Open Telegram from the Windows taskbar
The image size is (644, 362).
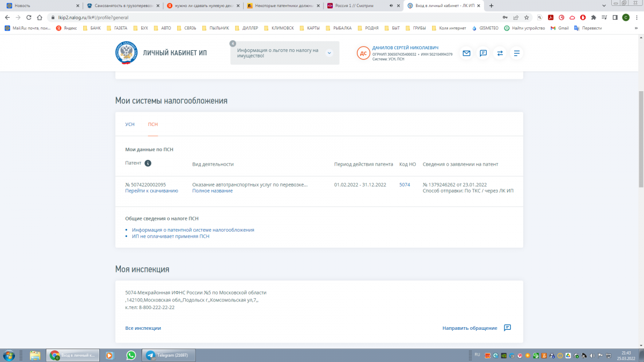(x=169, y=355)
